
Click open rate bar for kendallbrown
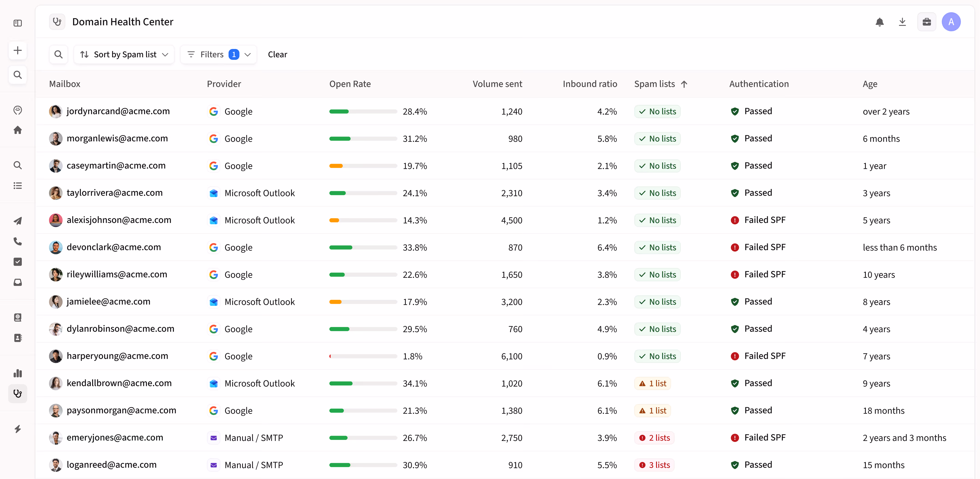(363, 384)
